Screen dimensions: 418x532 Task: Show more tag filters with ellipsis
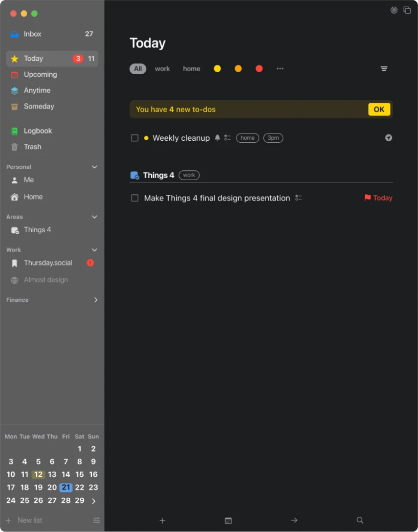tap(280, 69)
